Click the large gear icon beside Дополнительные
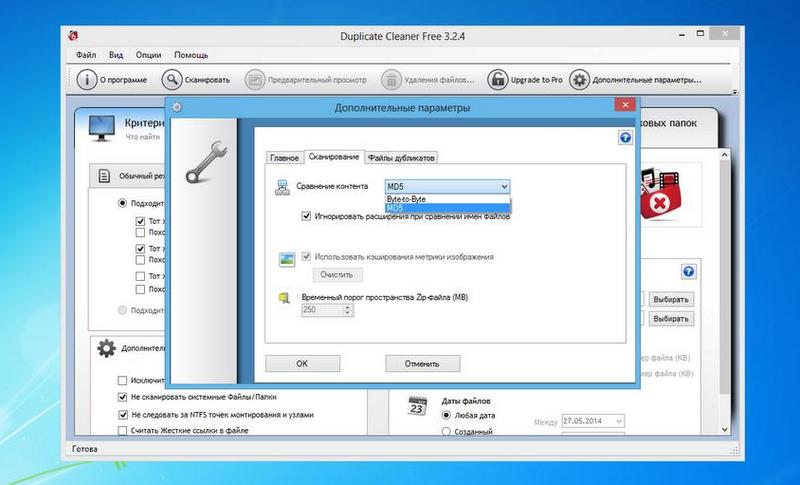Image resolution: width=800 pixels, height=485 pixels. click(x=106, y=348)
